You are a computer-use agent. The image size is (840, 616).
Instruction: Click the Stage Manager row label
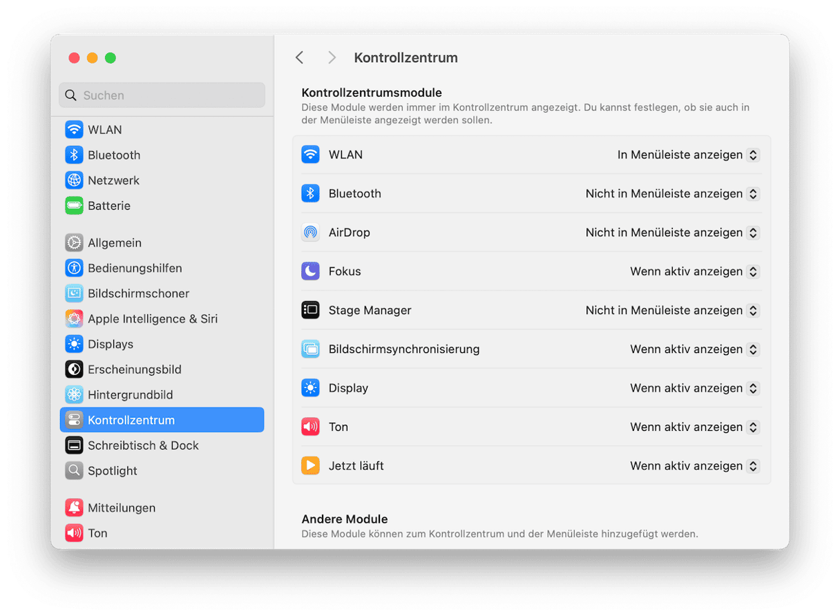[370, 311]
